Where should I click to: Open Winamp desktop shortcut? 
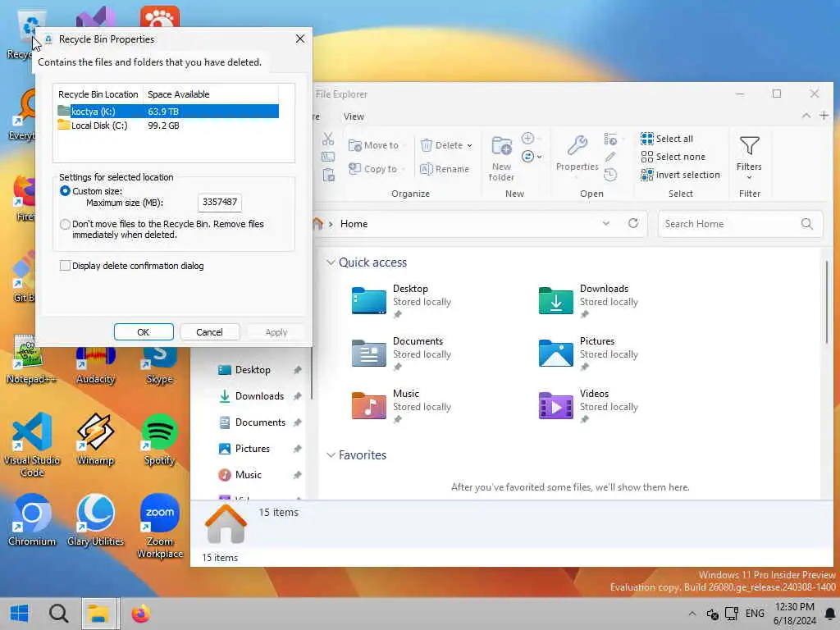[x=95, y=440]
